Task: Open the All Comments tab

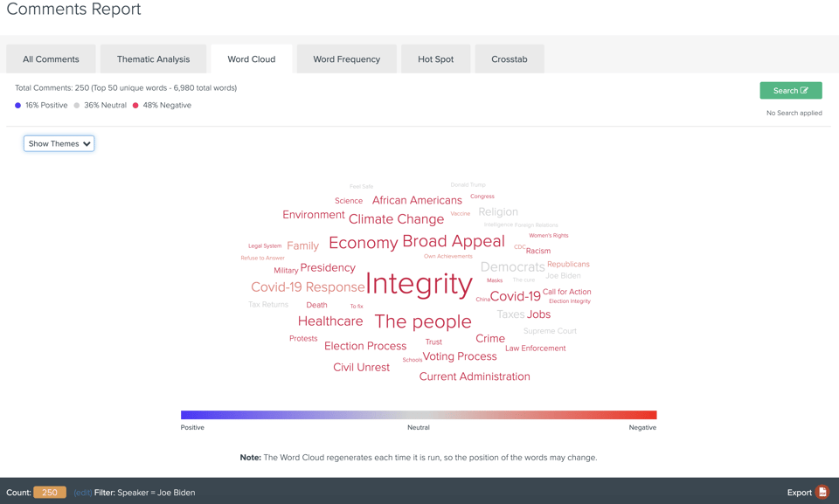Action: pyautogui.click(x=51, y=59)
